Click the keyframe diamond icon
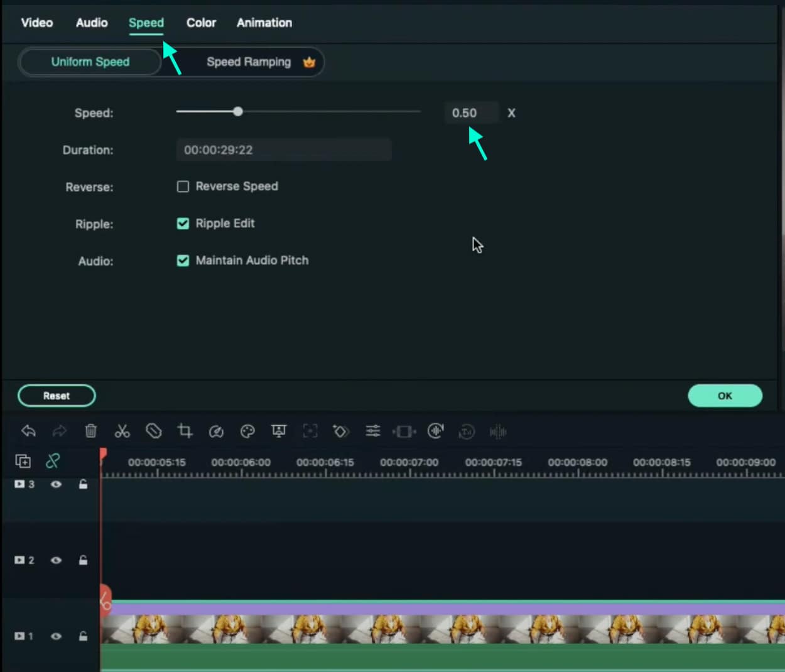The image size is (785, 672). pyautogui.click(x=340, y=431)
